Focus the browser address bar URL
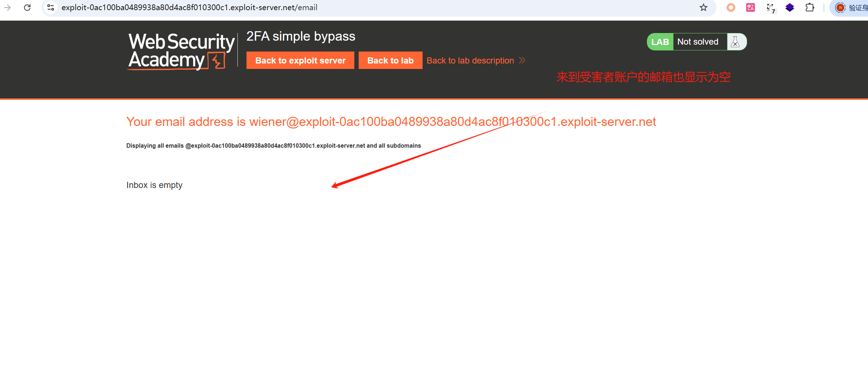 coord(189,8)
